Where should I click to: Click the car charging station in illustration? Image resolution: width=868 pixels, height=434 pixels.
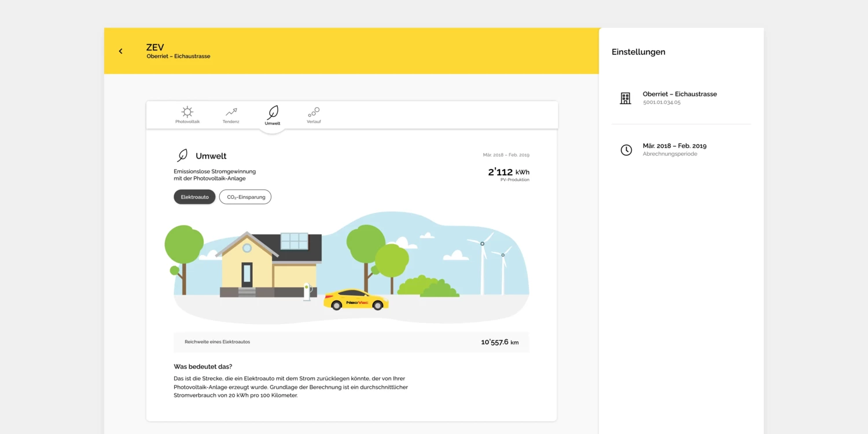307,291
